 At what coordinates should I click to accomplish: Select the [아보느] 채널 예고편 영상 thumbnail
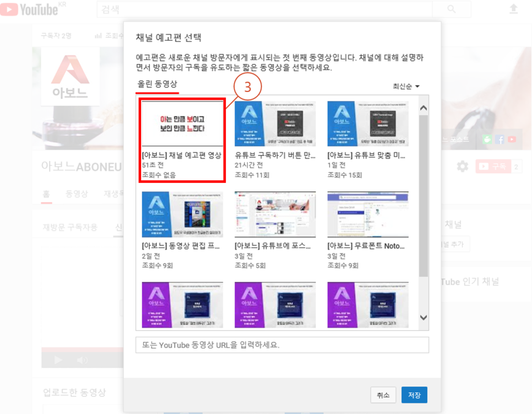182,123
